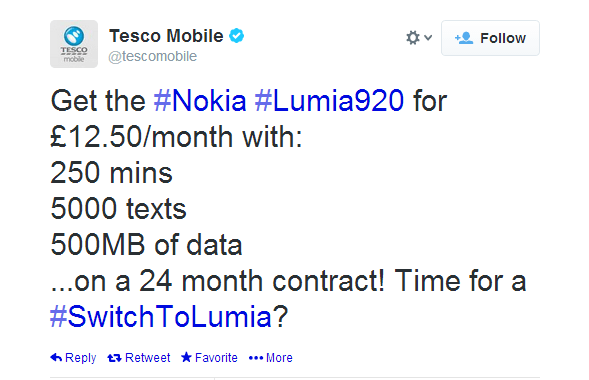
Task: Click the tweet text about £12.50/month
Action: point(176,137)
